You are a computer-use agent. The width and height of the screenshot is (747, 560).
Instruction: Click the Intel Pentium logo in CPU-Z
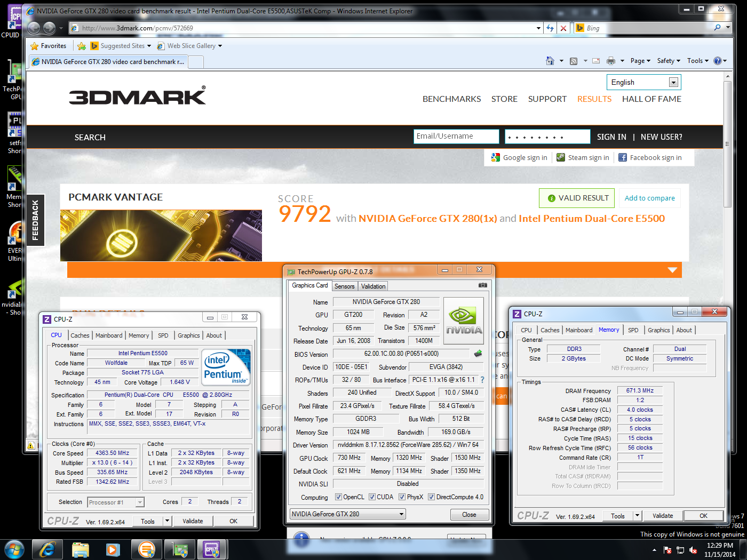[226, 366]
